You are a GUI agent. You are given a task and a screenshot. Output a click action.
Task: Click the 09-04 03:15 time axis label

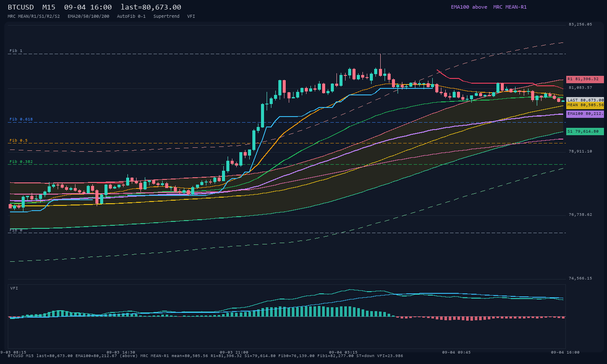(x=343, y=352)
